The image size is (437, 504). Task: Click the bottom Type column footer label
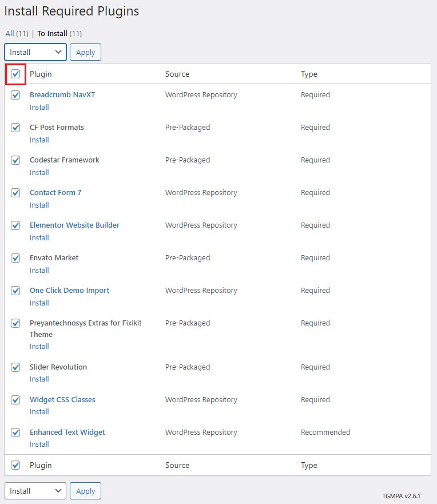coord(309,466)
